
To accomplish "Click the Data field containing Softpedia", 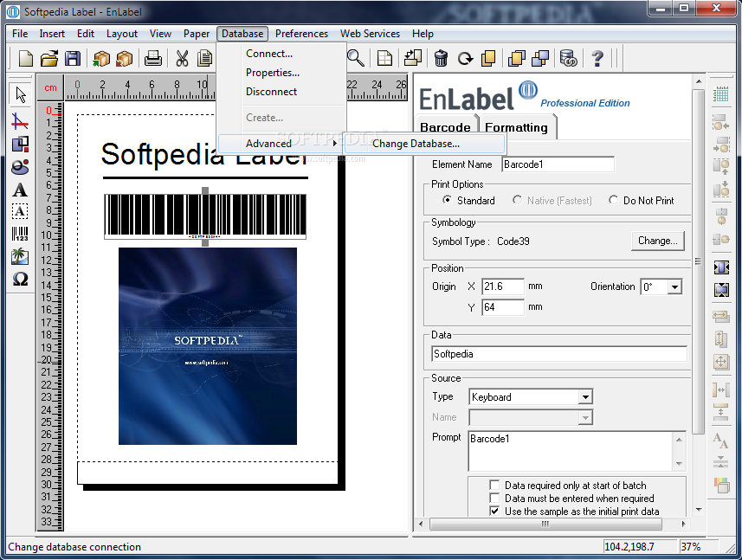I will [x=558, y=354].
